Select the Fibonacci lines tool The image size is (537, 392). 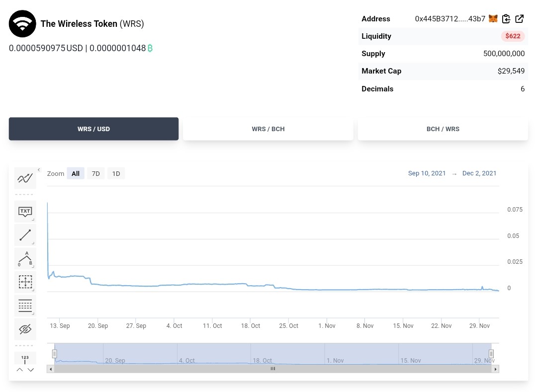coord(25,306)
